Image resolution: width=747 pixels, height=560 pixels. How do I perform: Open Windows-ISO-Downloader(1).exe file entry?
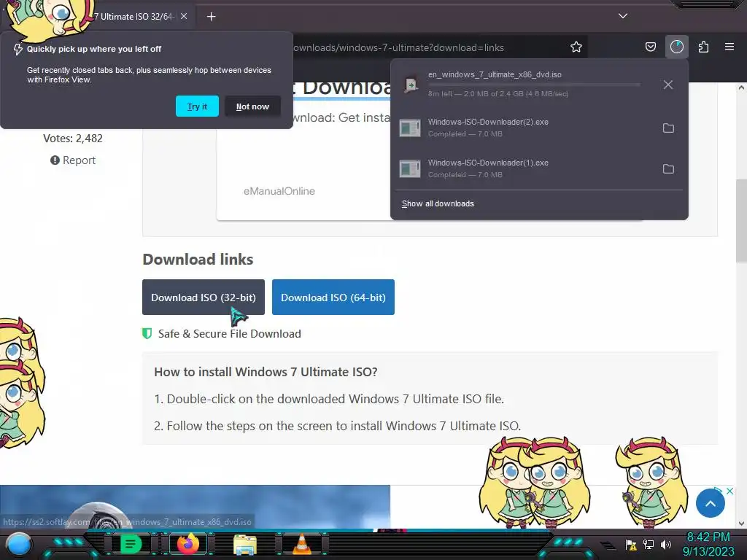point(522,168)
